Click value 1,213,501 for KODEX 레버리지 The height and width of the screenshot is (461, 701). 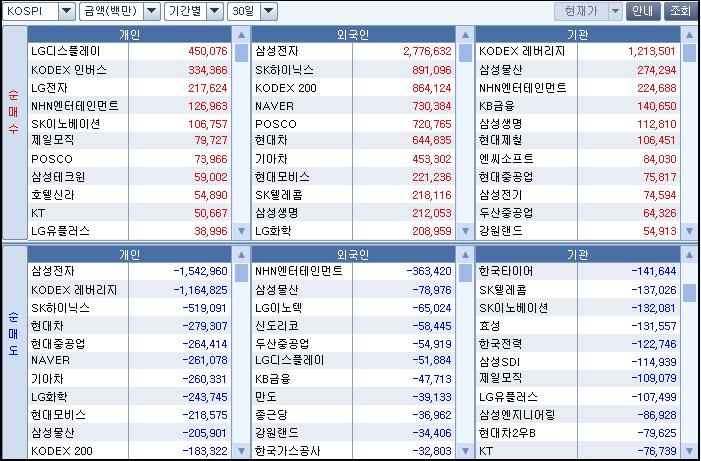(651, 51)
